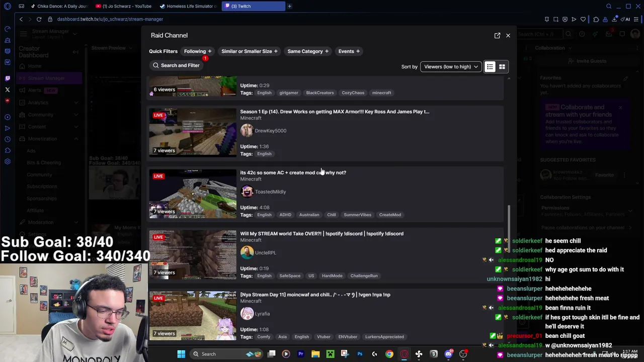Screen dimensions: 644x362
Task: Select the ToastedMildly channel name
Action: tap(270, 192)
